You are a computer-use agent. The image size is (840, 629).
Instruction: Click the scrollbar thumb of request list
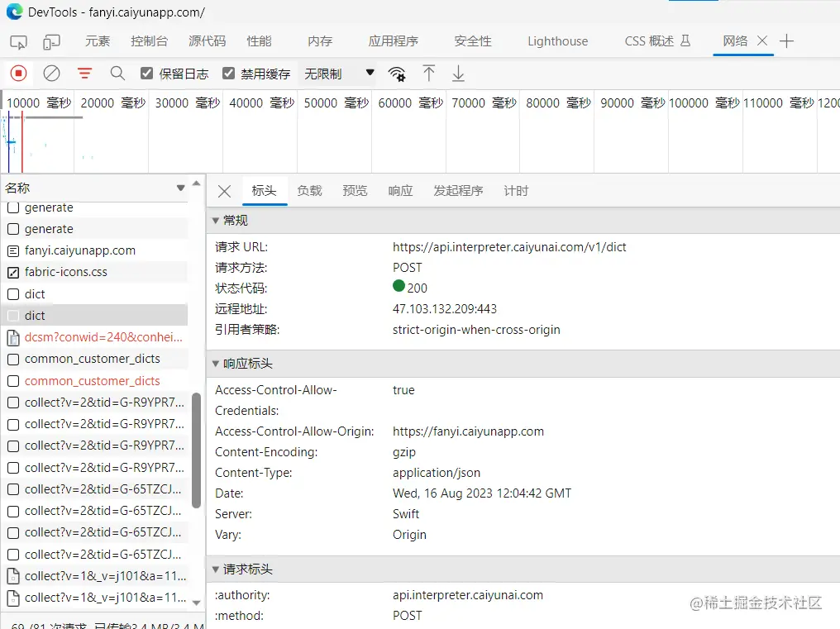197,450
